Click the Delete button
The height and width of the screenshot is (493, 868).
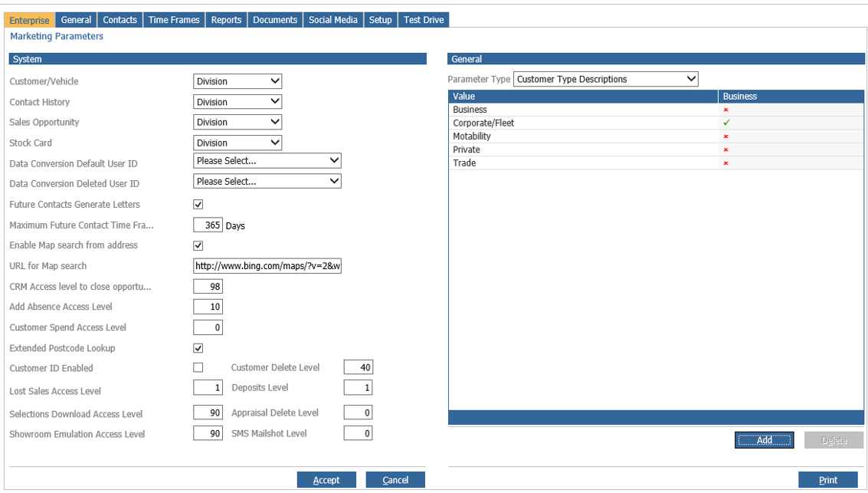point(834,440)
